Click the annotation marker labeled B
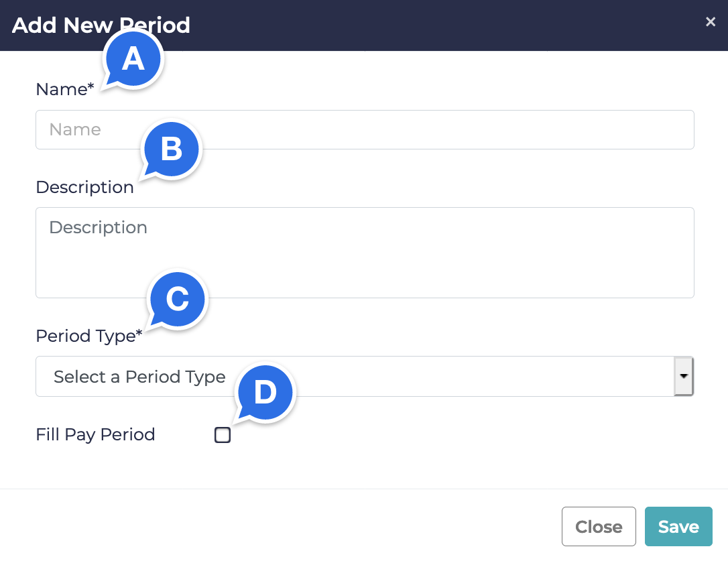 [x=172, y=149]
